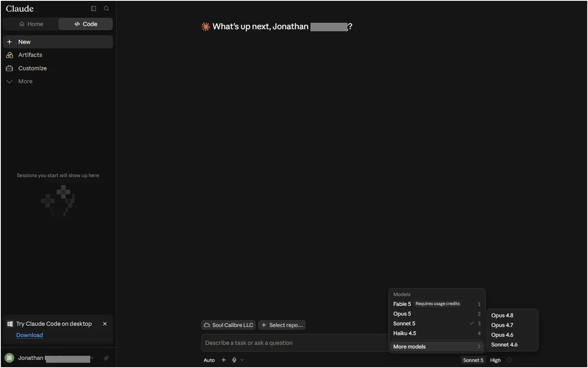Start a New session
The width and height of the screenshot is (588, 368).
(x=58, y=42)
